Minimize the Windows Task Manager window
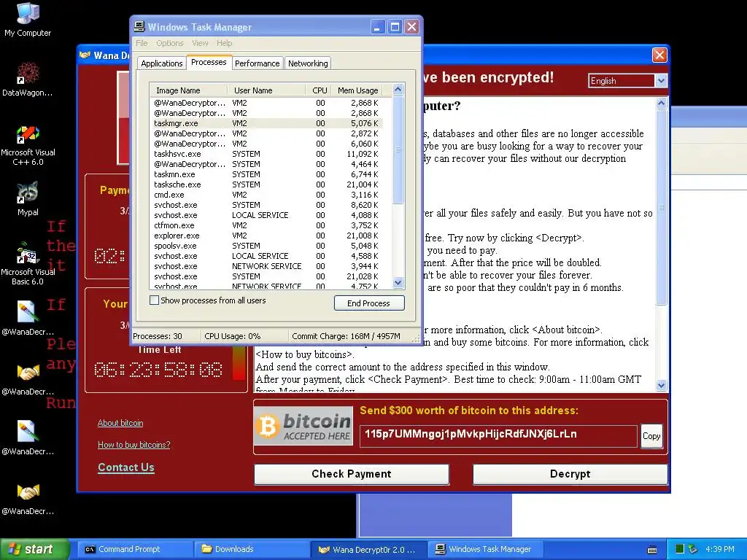 (x=377, y=27)
